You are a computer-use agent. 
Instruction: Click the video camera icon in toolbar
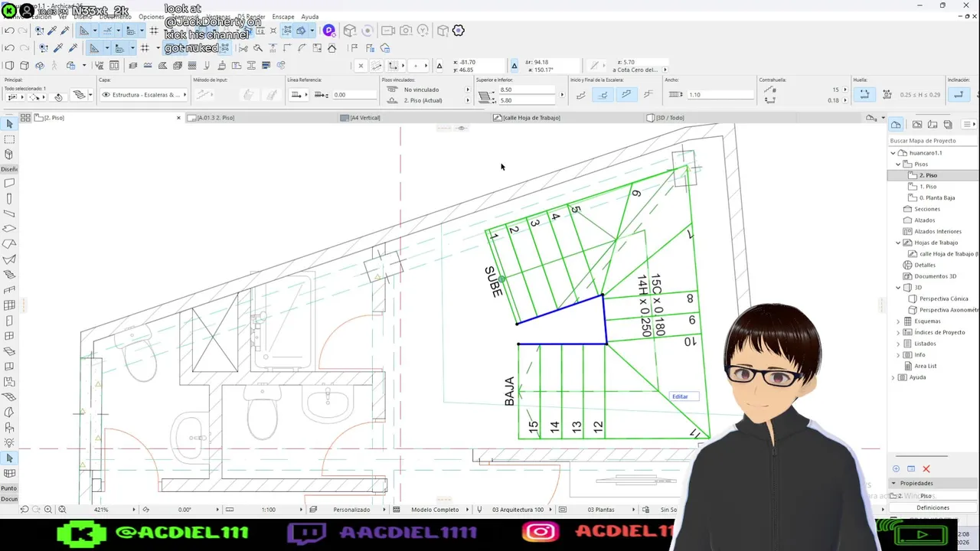(388, 31)
